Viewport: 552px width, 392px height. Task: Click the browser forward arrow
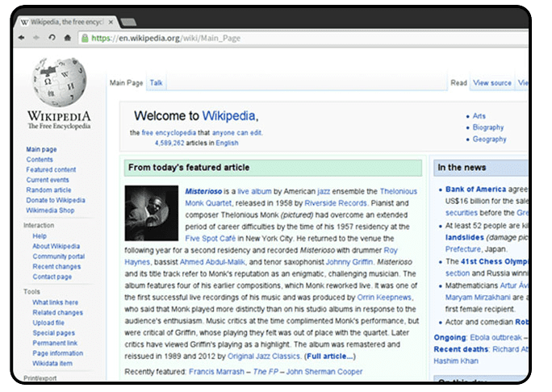(x=36, y=37)
